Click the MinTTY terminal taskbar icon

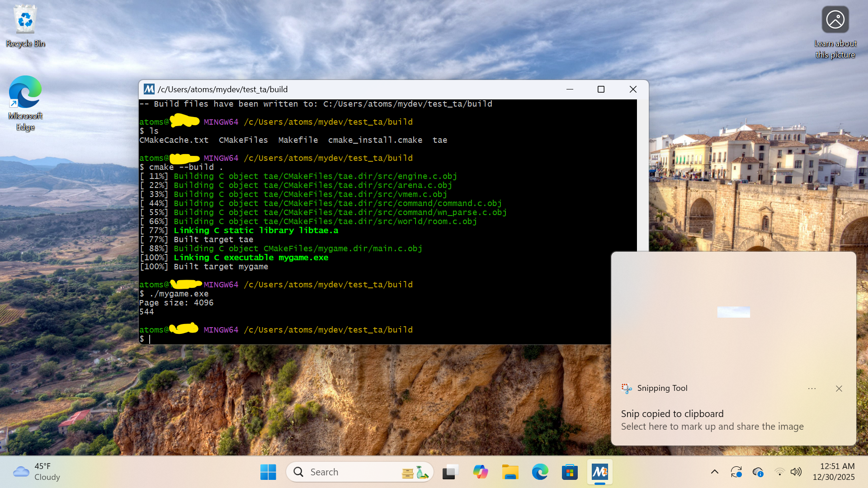[599, 472]
